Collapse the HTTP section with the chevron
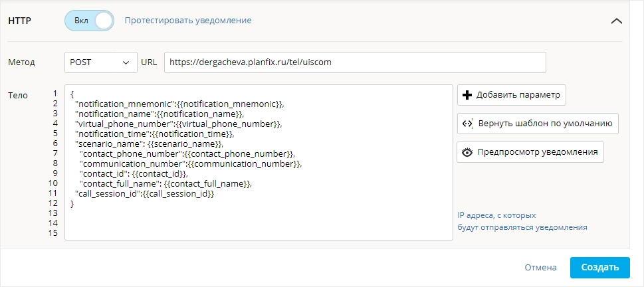Screen dimensions: 644x287 coord(617,21)
